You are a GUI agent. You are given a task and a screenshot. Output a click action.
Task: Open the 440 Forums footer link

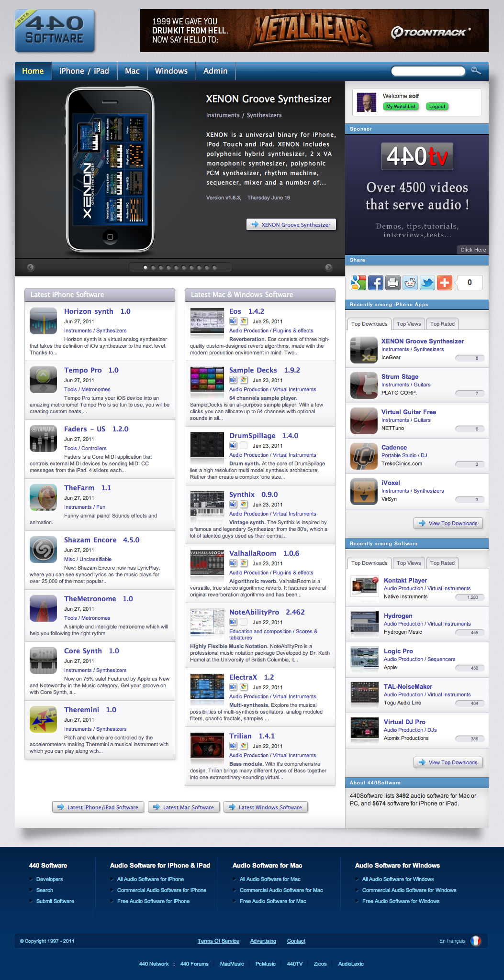click(194, 964)
